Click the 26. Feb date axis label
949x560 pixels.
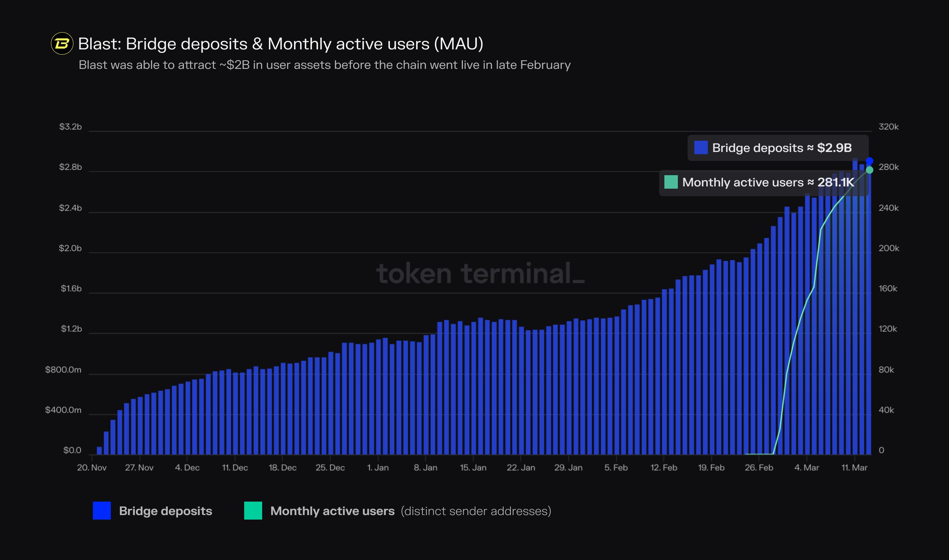759,468
